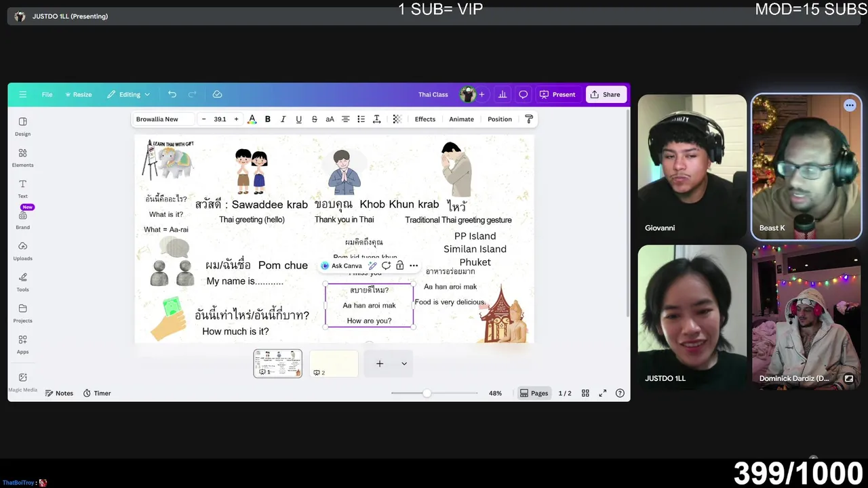
Task: Open the 48% zoom level menu
Action: [495, 393]
